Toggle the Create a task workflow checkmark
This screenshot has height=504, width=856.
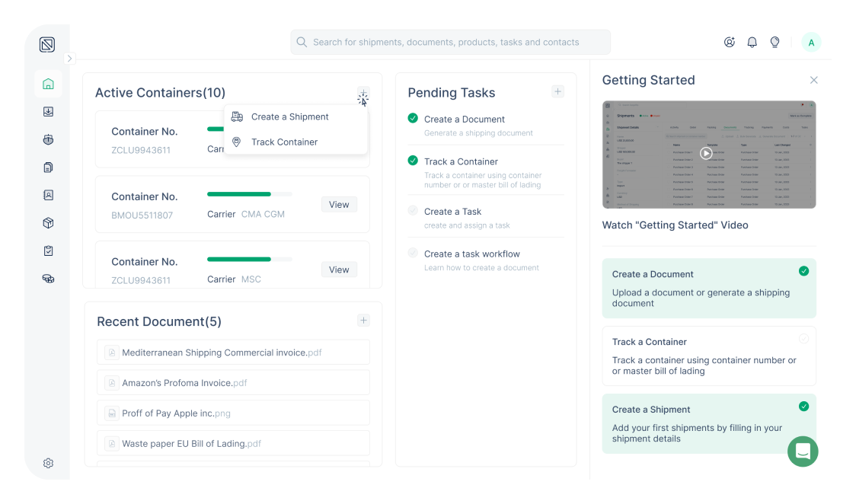tap(413, 253)
